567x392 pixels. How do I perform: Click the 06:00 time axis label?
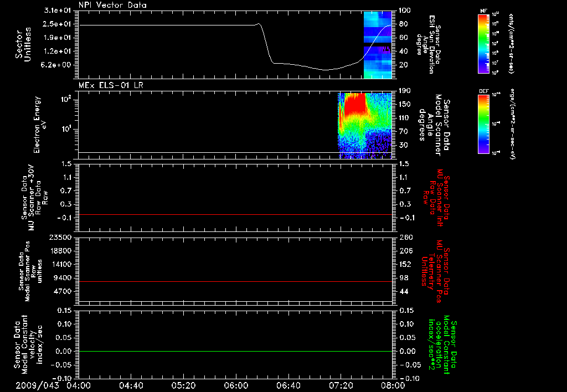tap(236, 385)
